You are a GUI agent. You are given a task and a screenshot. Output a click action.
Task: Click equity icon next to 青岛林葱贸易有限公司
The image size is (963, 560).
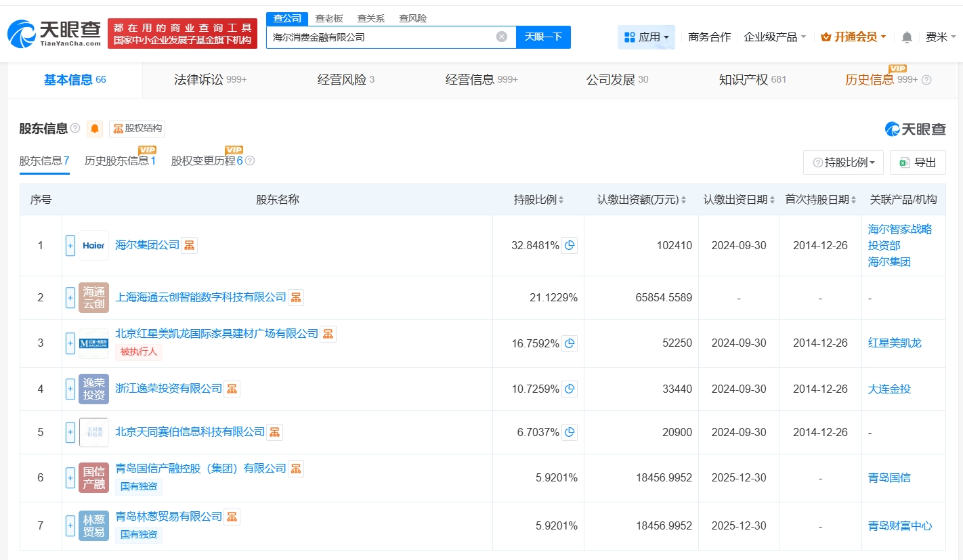pos(232,517)
